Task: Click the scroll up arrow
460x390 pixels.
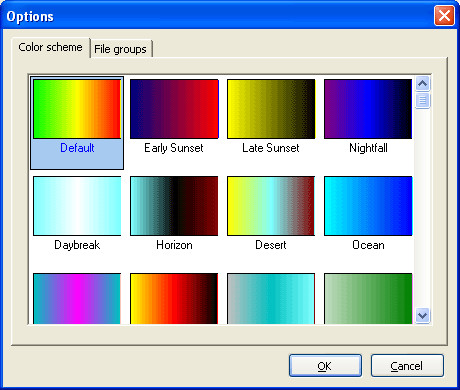Action: 423,83
